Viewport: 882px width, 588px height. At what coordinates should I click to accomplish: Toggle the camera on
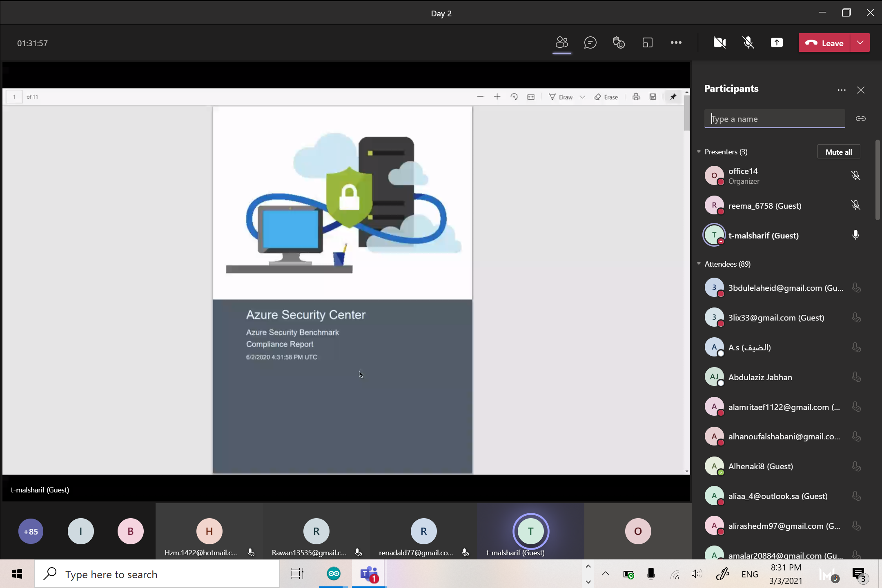tap(719, 43)
